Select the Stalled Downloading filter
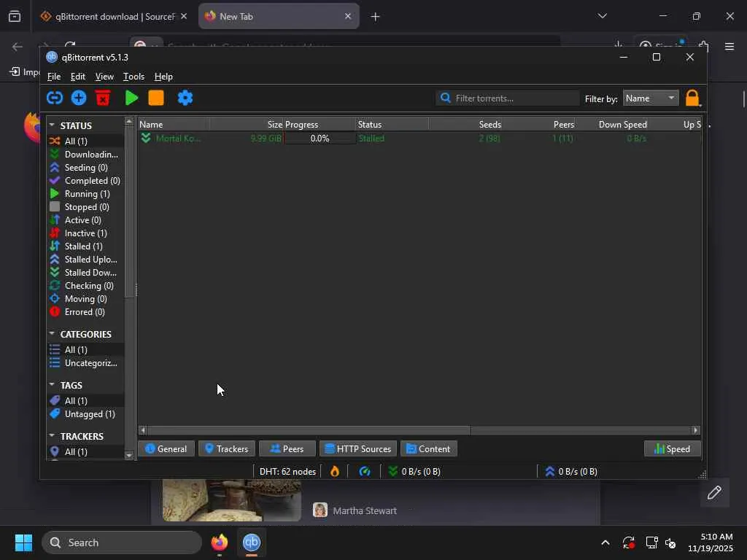The height and width of the screenshot is (560, 747). 86,273
